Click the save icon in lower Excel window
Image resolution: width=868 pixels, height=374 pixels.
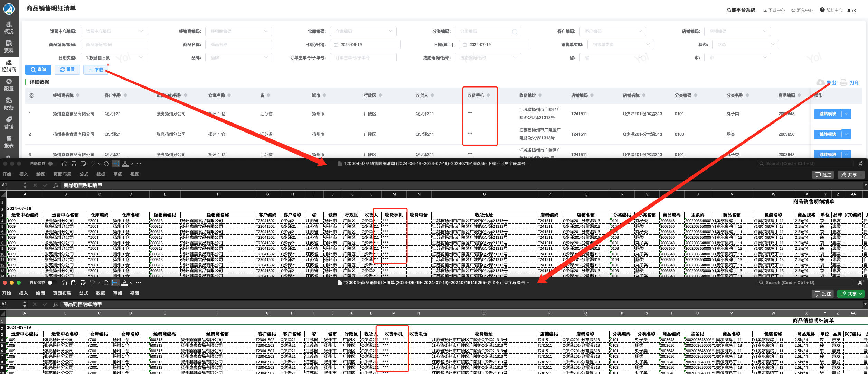click(x=74, y=283)
